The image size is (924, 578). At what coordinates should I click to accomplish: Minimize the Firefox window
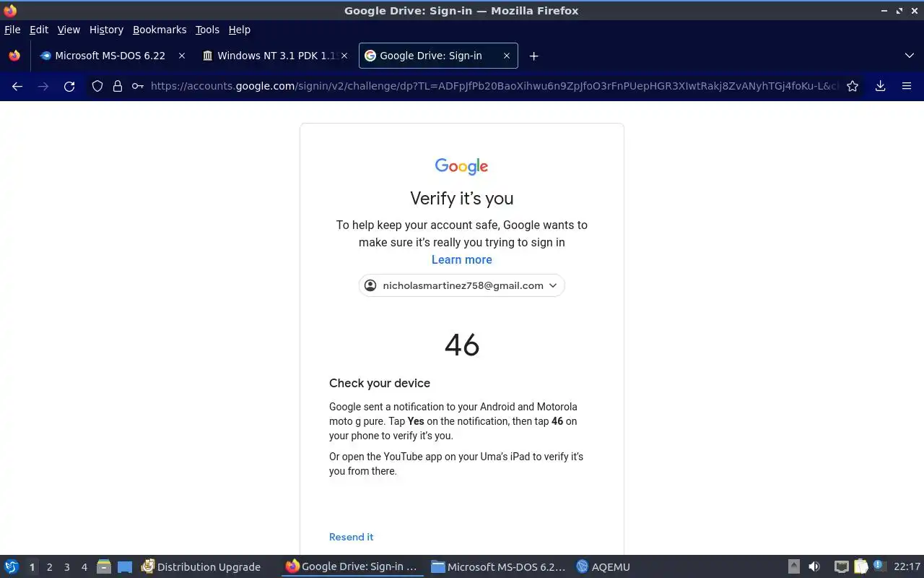click(884, 11)
